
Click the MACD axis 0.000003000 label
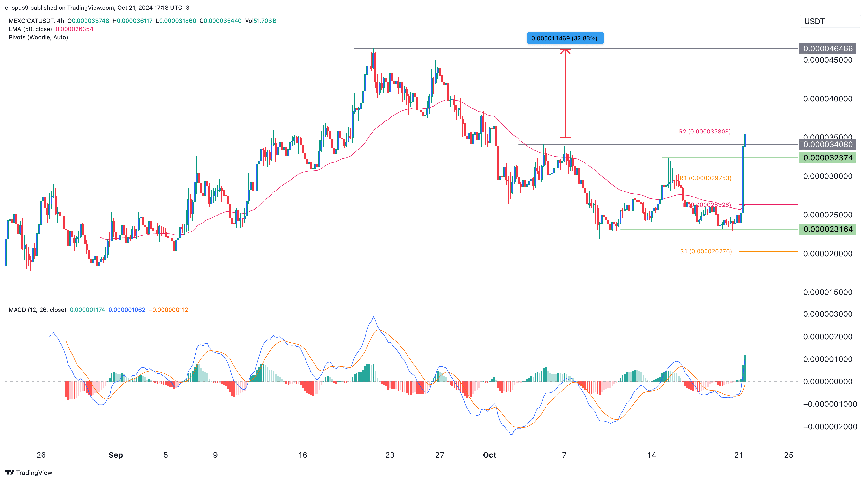click(x=828, y=314)
